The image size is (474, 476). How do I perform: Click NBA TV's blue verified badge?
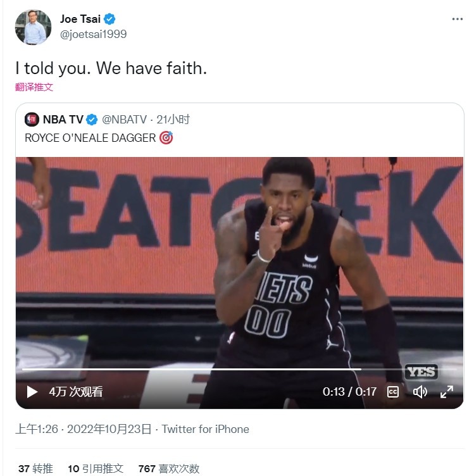pyautogui.click(x=92, y=120)
